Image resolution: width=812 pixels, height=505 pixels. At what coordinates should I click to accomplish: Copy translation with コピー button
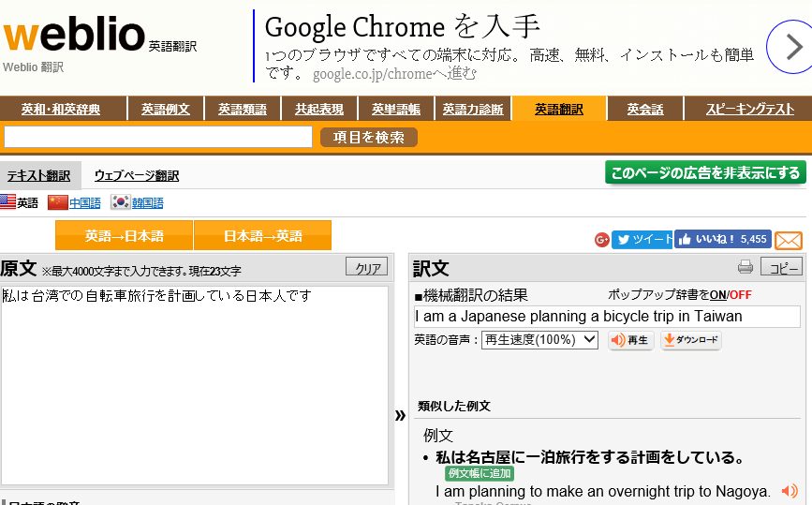point(781,267)
